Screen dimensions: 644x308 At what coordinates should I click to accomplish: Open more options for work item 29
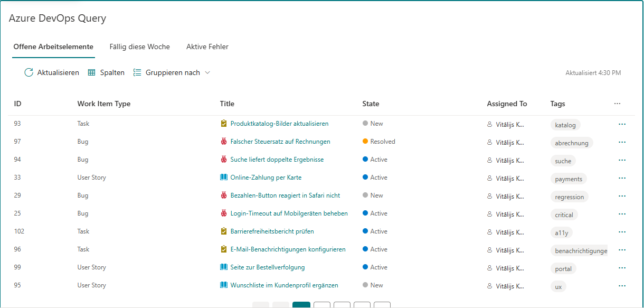pyautogui.click(x=622, y=196)
